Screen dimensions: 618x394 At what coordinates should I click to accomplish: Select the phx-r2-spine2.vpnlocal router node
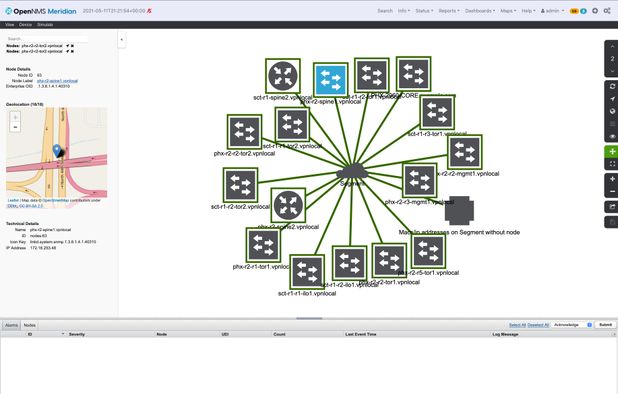tap(288, 205)
